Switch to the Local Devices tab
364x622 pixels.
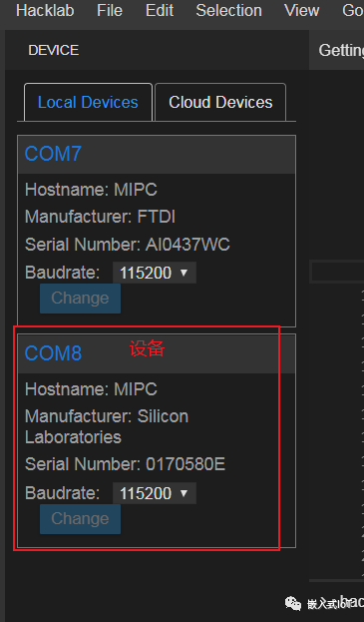point(88,102)
